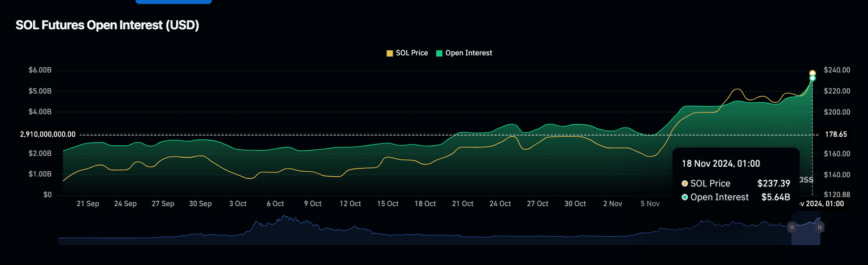The height and width of the screenshot is (265, 868).
Task: Click the green Open Interest legend swatch
Action: [440, 53]
